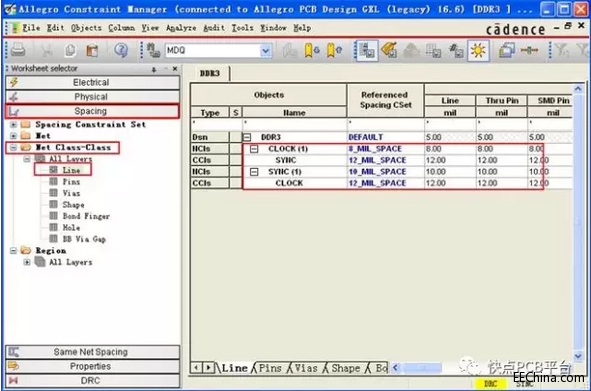Click the bookmark with down arrow icon
The width and height of the screenshot is (591, 391).
(x=312, y=50)
